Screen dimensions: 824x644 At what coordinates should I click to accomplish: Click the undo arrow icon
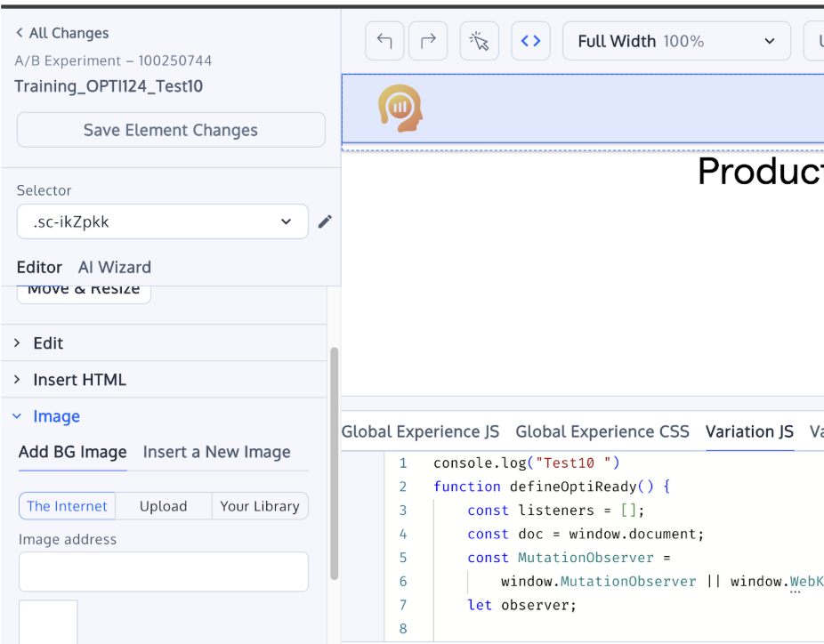pyautogui.click(x=384, y=41)
